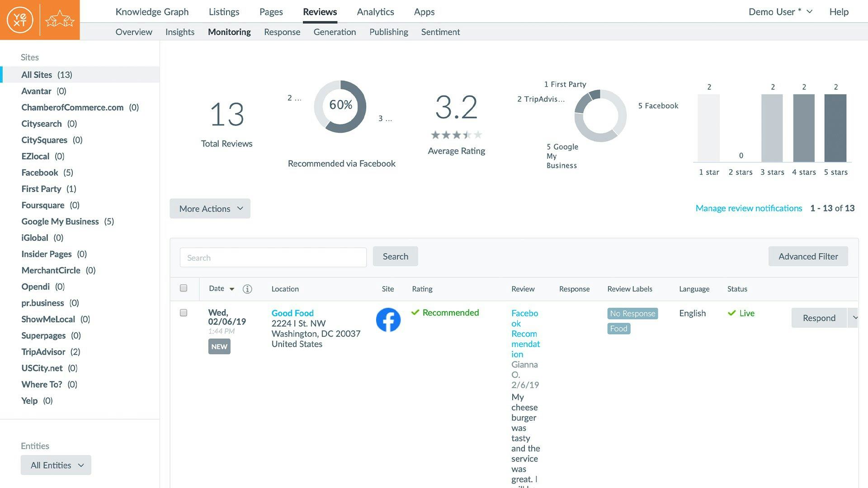Click the Facebook site icon in review row
Viewport: 868px width, 488px height.
pos(388,320)
